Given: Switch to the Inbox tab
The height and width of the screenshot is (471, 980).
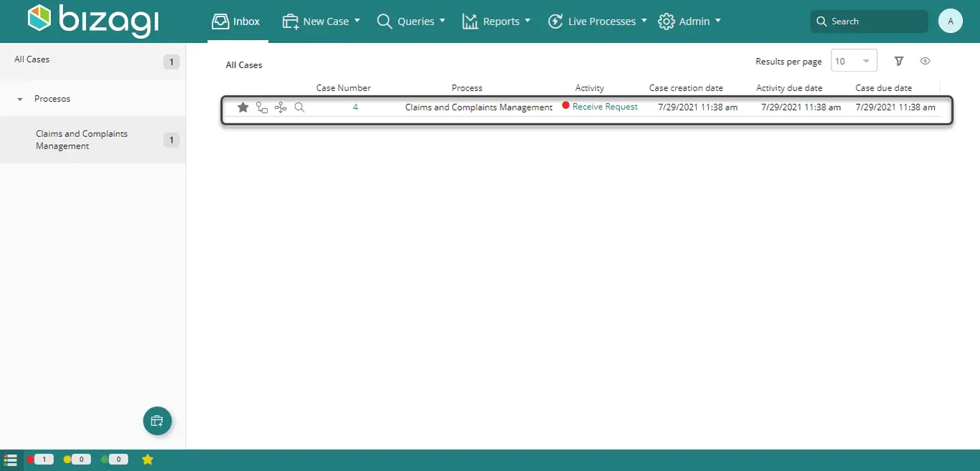Looking at the screenshot, I should point(236,22).
